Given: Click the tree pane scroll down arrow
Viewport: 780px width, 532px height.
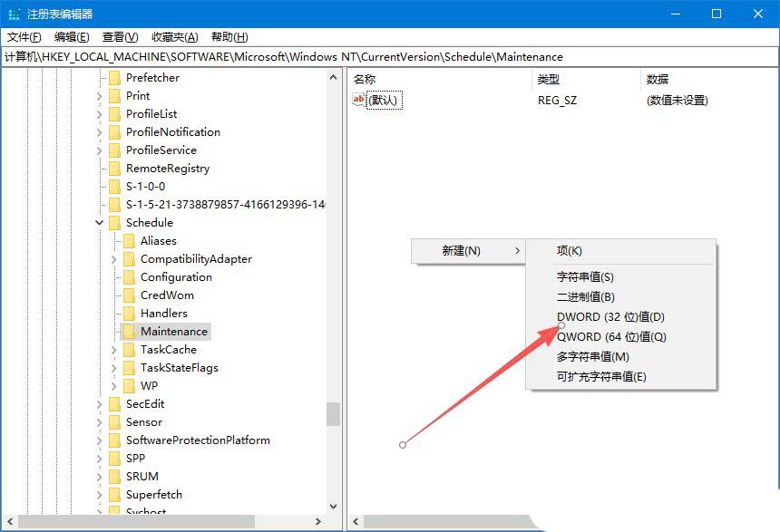Looking at the screenshot, I should click(x=333, y=507).
